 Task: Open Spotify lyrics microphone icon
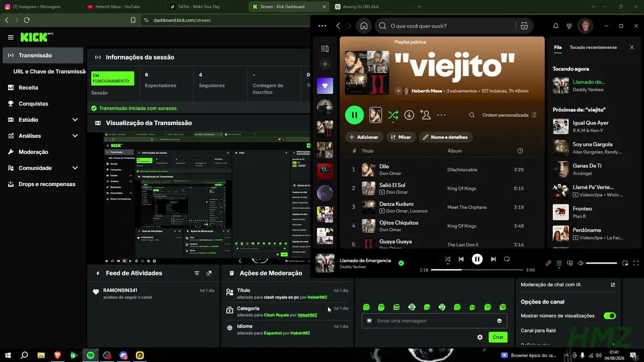(548, 263)
